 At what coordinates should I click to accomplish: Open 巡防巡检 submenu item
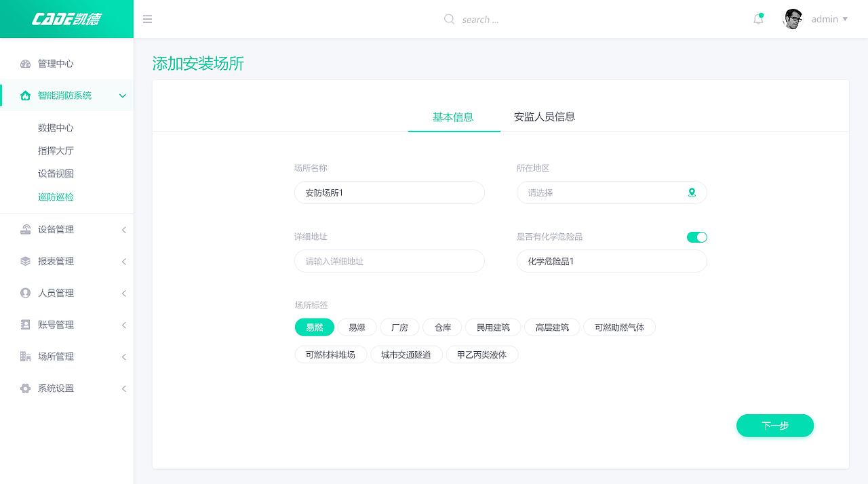56,197
